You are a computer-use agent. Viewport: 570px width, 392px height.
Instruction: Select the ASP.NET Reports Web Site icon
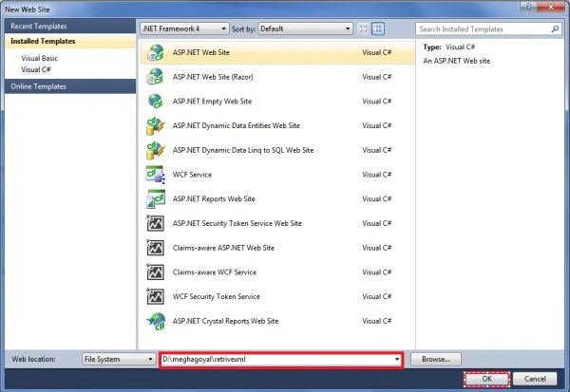(156, 199)
